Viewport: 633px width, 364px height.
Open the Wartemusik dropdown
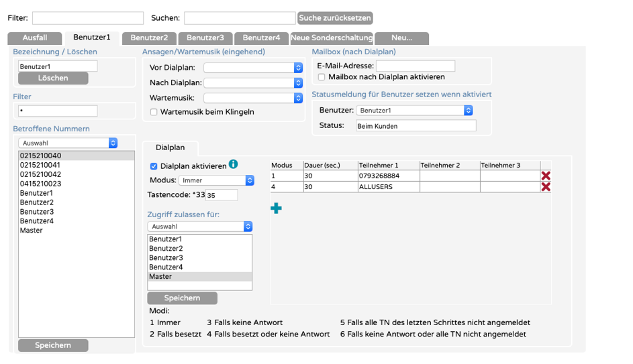point(253,98)
